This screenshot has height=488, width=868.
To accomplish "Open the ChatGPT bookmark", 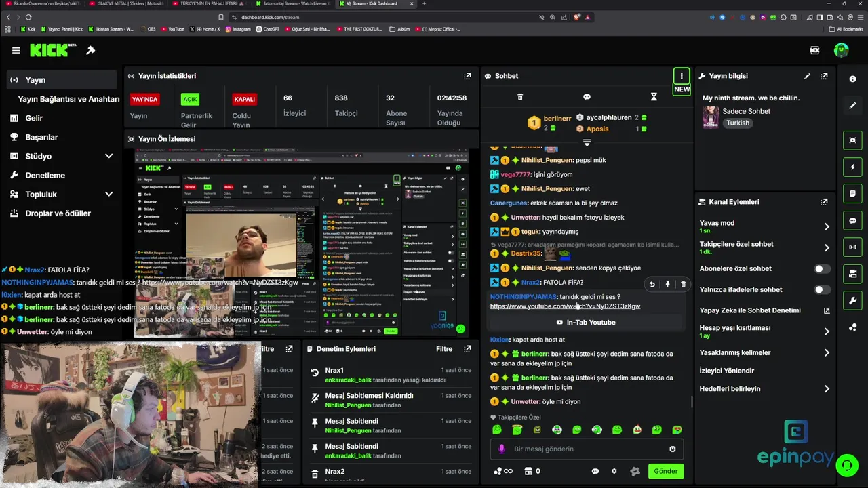I will click(x=267, y=29).
